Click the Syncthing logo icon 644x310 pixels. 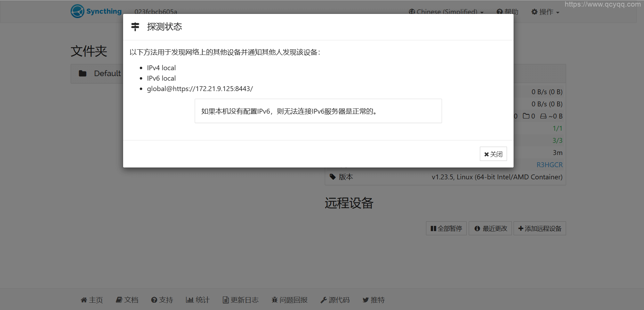77,11
